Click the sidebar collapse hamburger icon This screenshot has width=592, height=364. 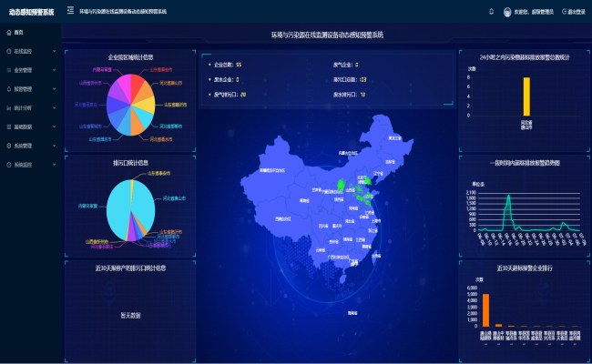coord(70,12)
